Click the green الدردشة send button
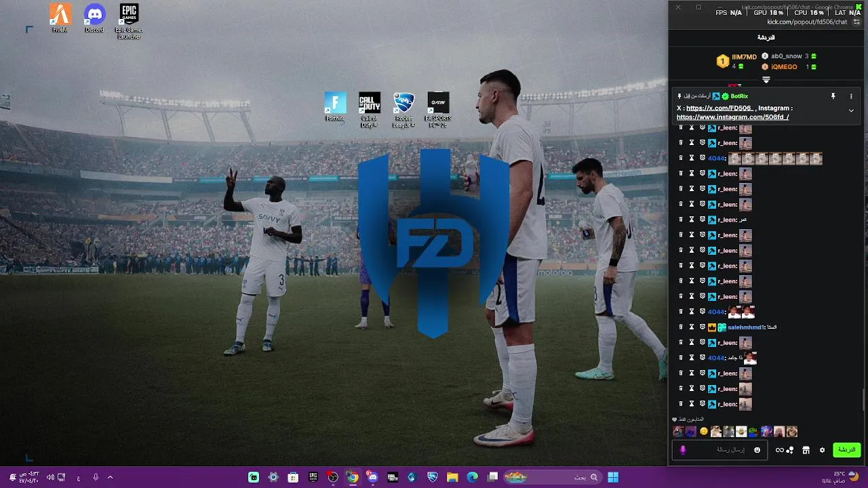Screen dimensions: 868x488 coord(846,450)
